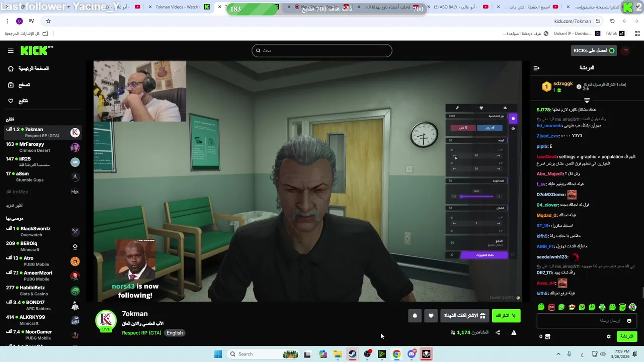Click the heart follow button under video

pos(431,316)
